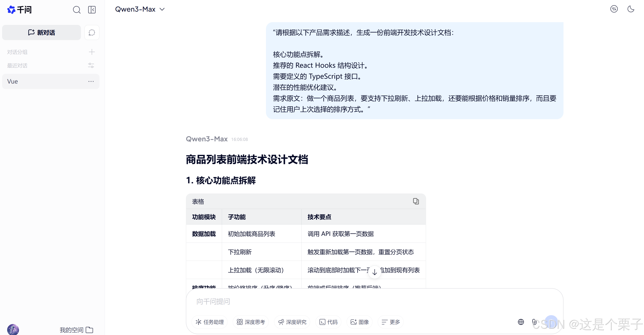Collapse the sidebar panel
Image resolution: width=644 pixels, height=335 pixels.
(92, 10)
